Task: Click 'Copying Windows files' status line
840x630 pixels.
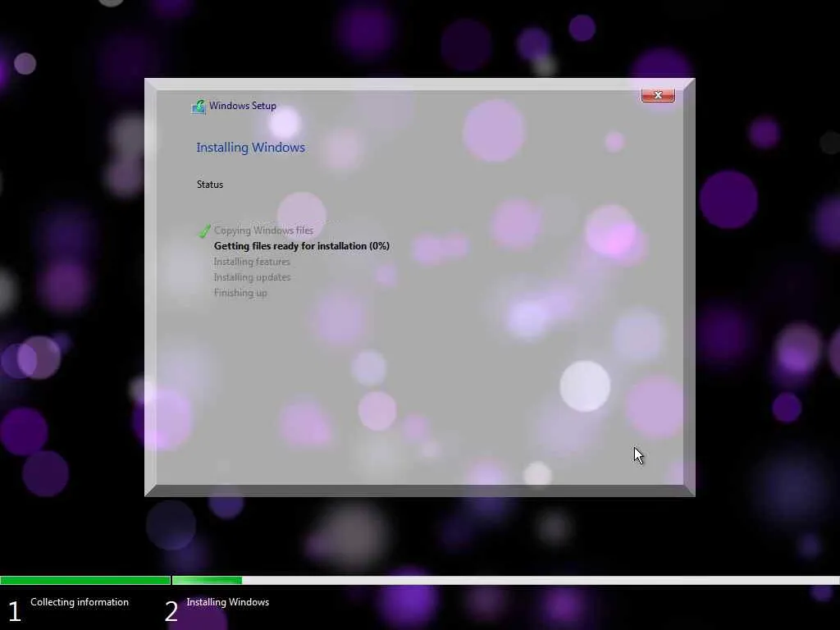Action: (263, 231)
